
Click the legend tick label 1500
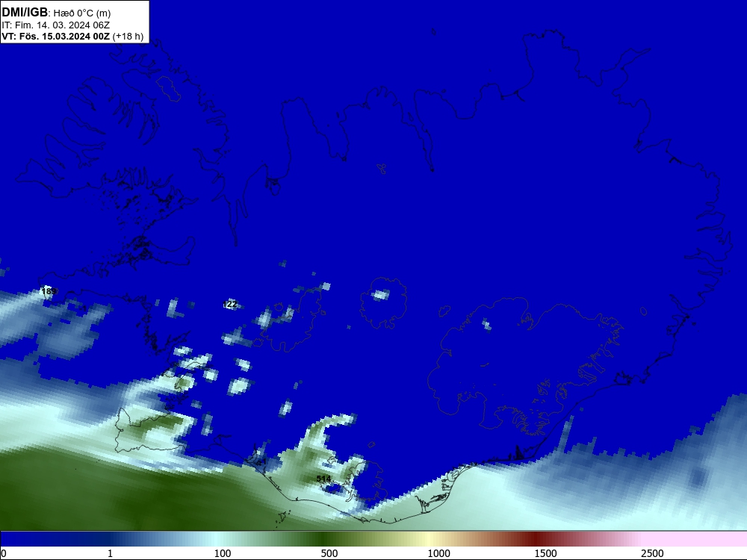click(x=545, y=553)
